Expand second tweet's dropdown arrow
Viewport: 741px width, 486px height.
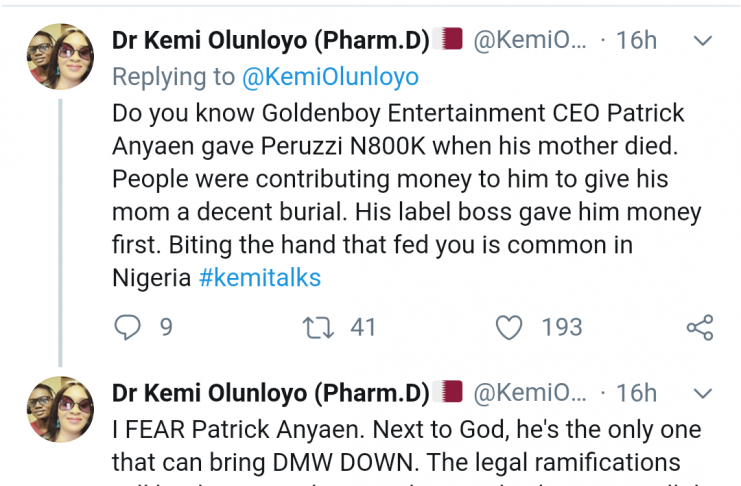click(703, 393)
